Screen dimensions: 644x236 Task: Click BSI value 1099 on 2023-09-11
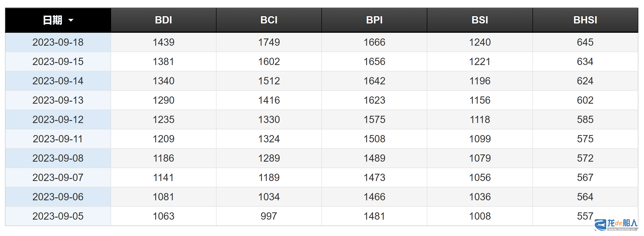click(480, 139)
